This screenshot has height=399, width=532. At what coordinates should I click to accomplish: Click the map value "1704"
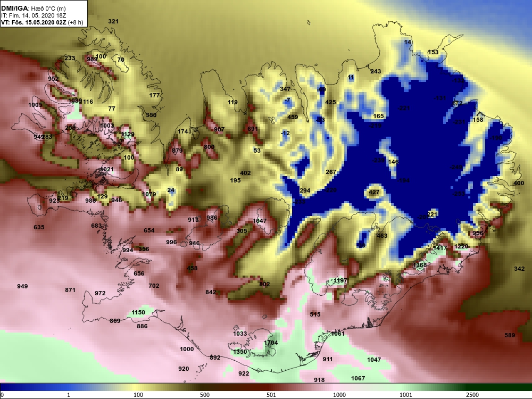(271, 343)
